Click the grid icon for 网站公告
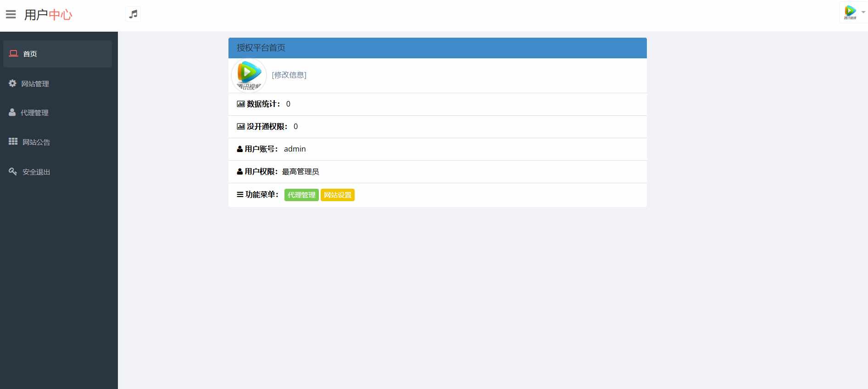The image size is (868, 389). (13, 141)
